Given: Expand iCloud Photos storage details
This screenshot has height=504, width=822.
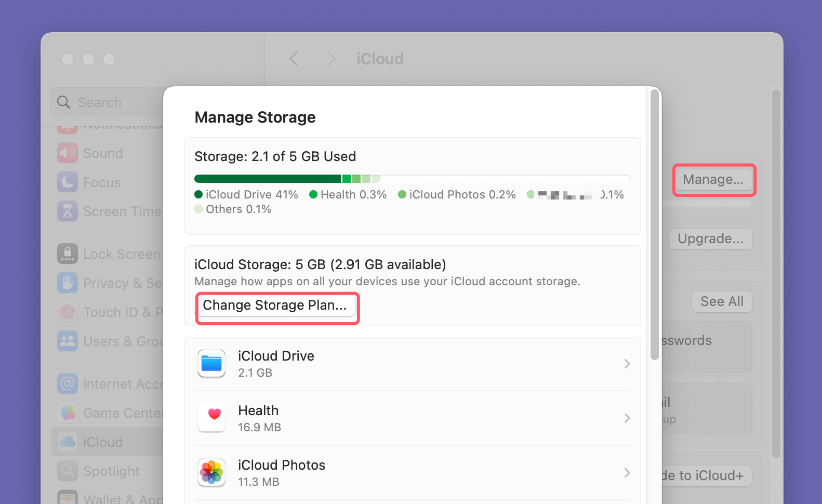Looking at the screenshot, I should click(x=627, y=472).
